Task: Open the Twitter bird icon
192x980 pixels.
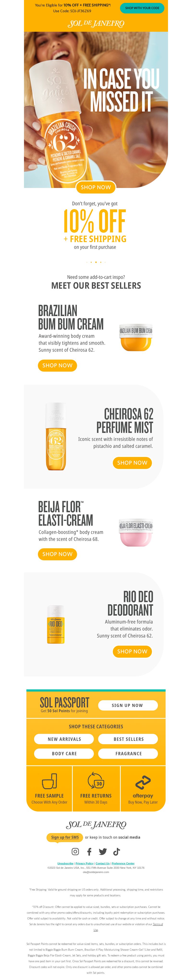Action: click(103, 851)
